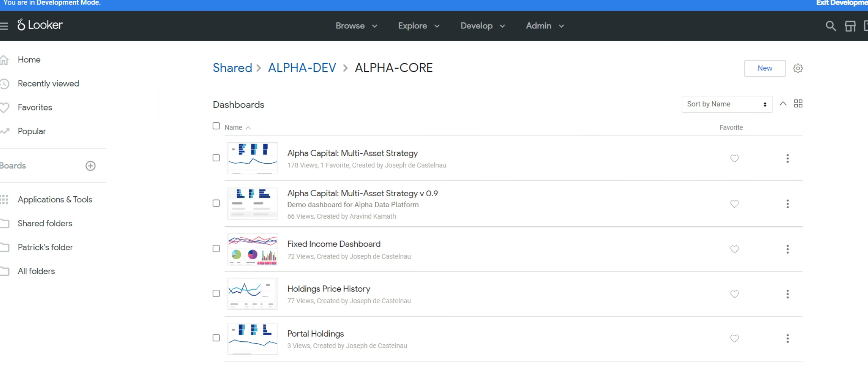The height and width of the screenshot is (380, 868).
Task: Open Applications & Tools label
Action: 55,200
